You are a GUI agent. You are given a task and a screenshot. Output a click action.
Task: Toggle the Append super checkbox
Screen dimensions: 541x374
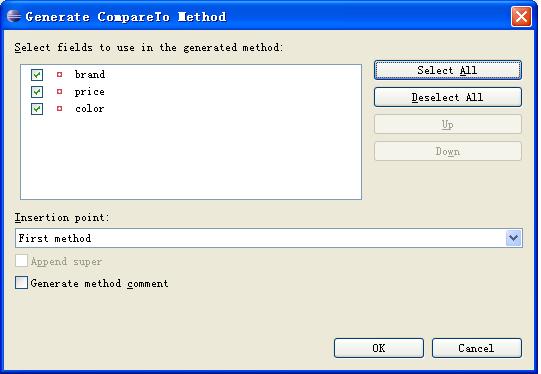click(21, 261)
